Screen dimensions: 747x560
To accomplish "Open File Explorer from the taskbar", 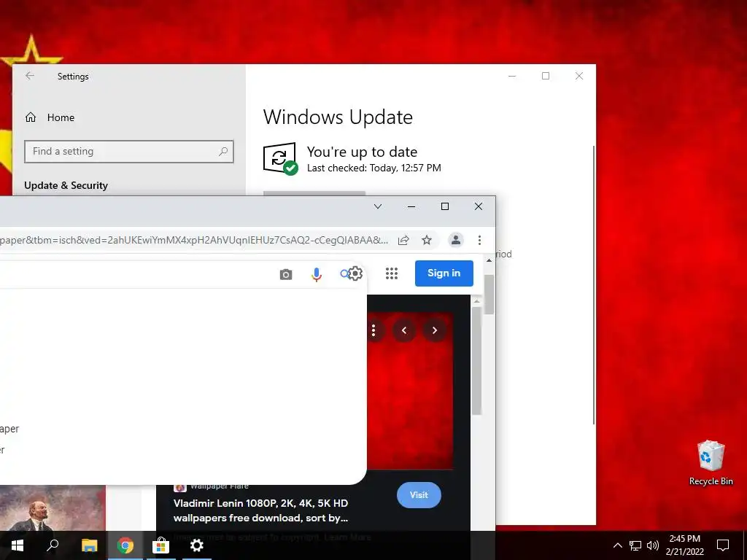I will click(89, 545).
